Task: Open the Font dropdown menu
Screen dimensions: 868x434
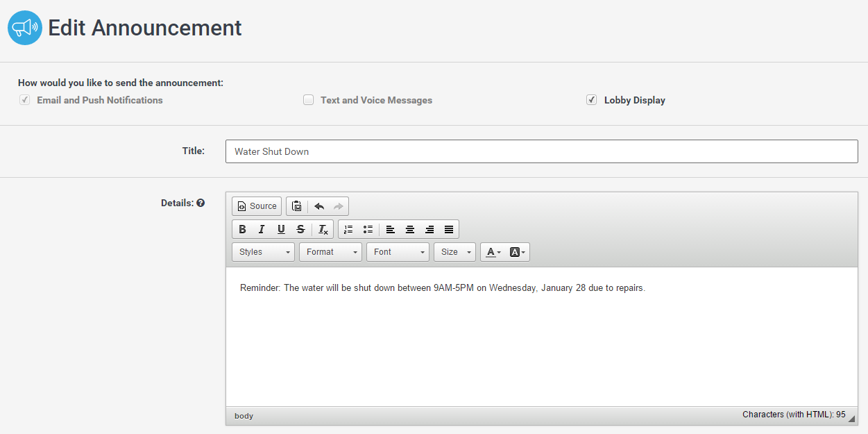Action: [x=398, y=252]
